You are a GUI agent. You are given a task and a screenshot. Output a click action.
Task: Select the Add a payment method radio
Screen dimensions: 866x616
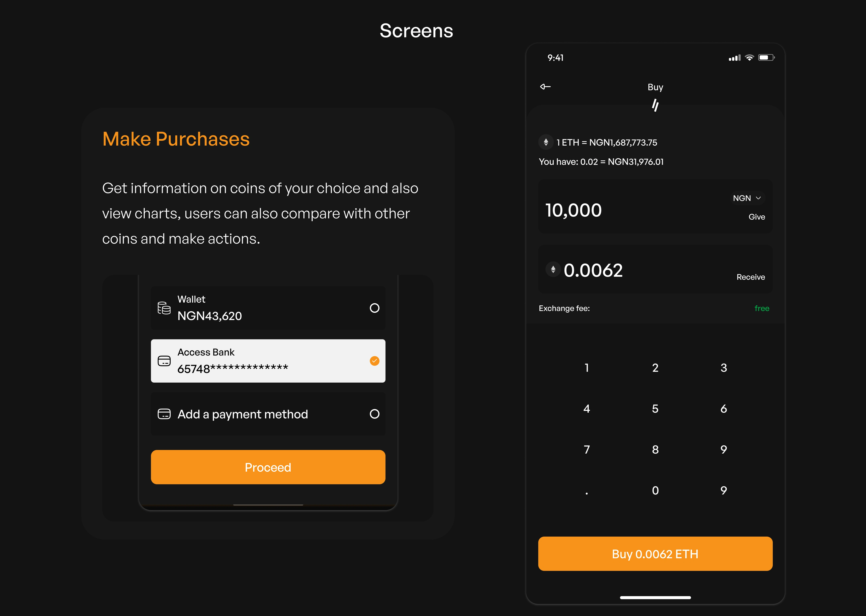tap(375, 414)
